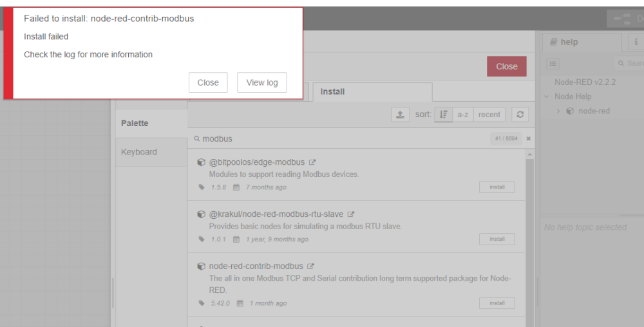Select node-red in help tree
Image resolution: width=644 pixels, height=327 pixels.
(594, 111)
